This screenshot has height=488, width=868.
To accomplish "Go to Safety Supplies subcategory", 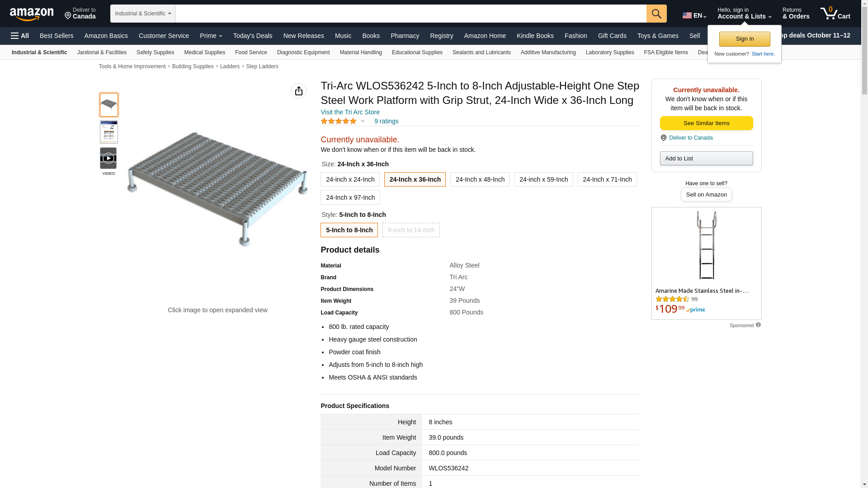I will point(155,52).
